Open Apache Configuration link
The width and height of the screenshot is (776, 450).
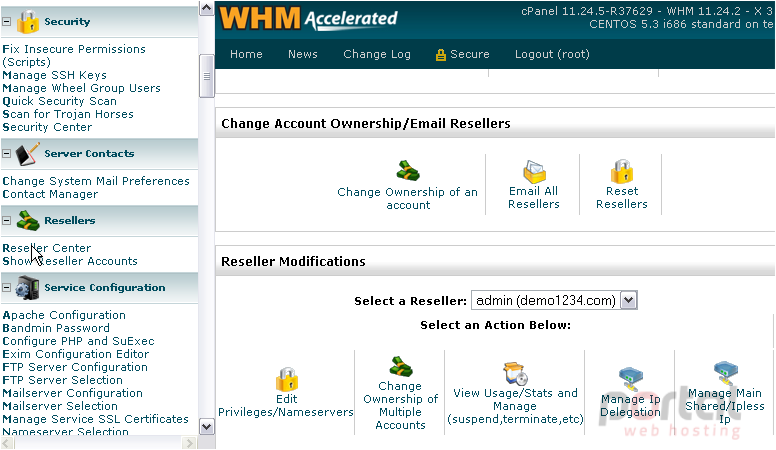pos(64,315)
